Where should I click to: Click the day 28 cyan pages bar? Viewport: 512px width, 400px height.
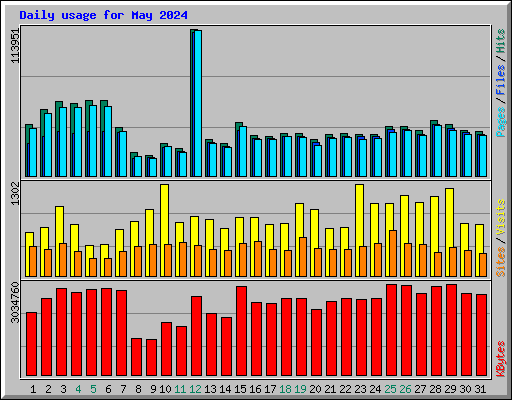pos(438,151)
